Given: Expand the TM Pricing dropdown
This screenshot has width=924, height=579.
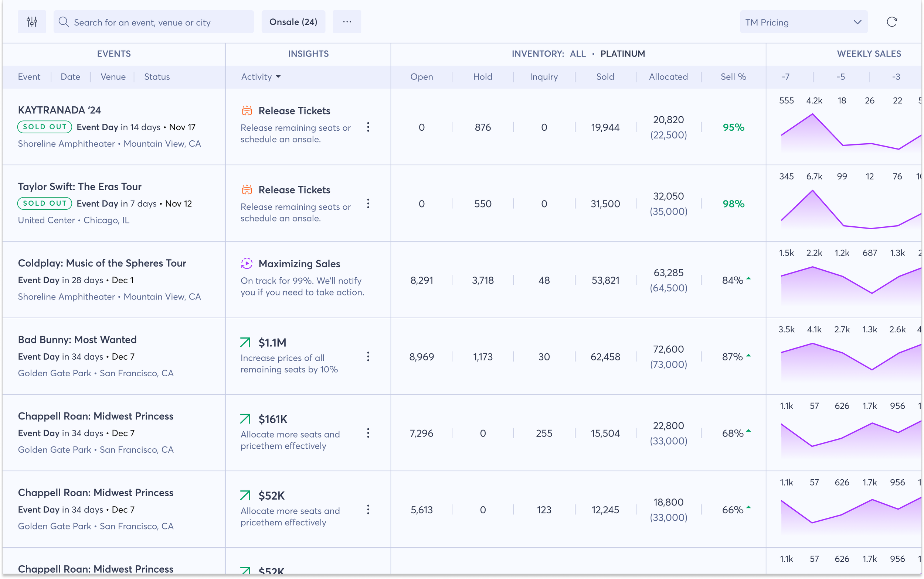Looking at the screenshot, I should [803, 22].
